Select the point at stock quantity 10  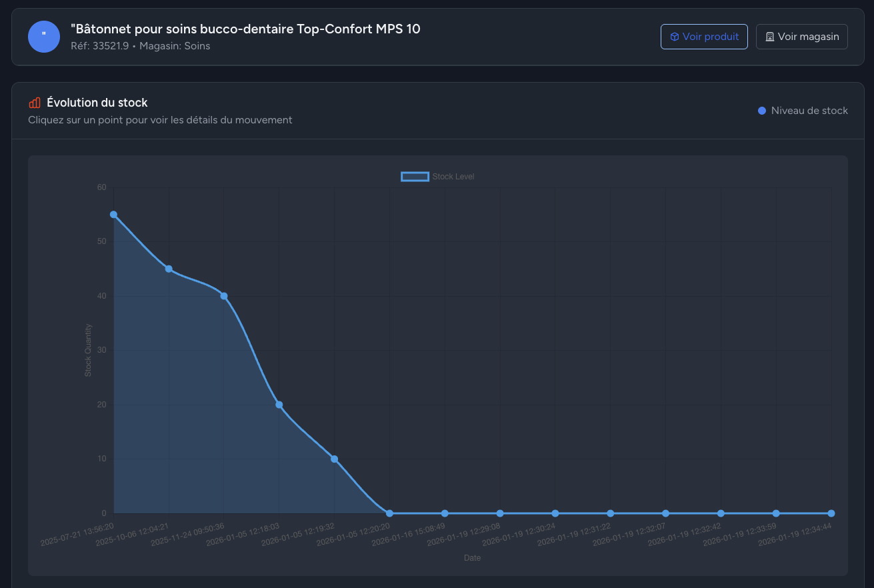pos(334,459)
